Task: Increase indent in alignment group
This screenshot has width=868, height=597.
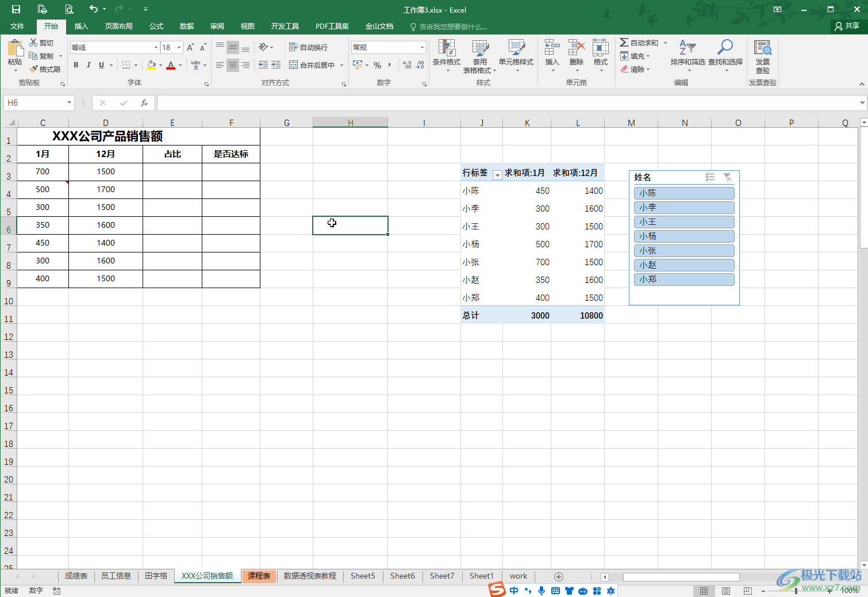Action: pos(276,65)
